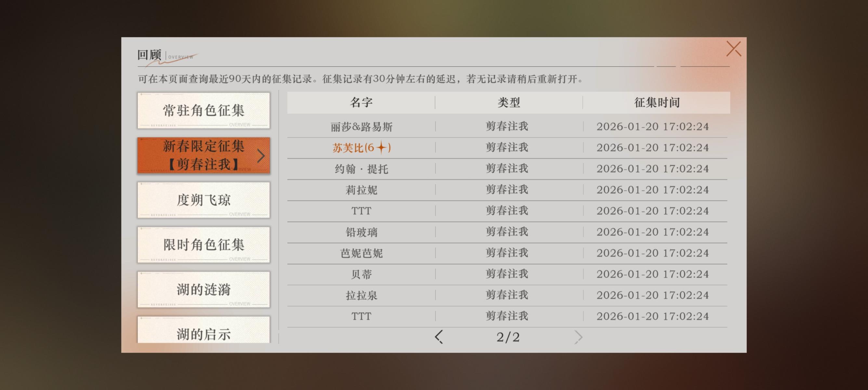Click the 名字 column header
Image resolution: width=868 pixels, height=390 pixels.
tap(361, 102)
